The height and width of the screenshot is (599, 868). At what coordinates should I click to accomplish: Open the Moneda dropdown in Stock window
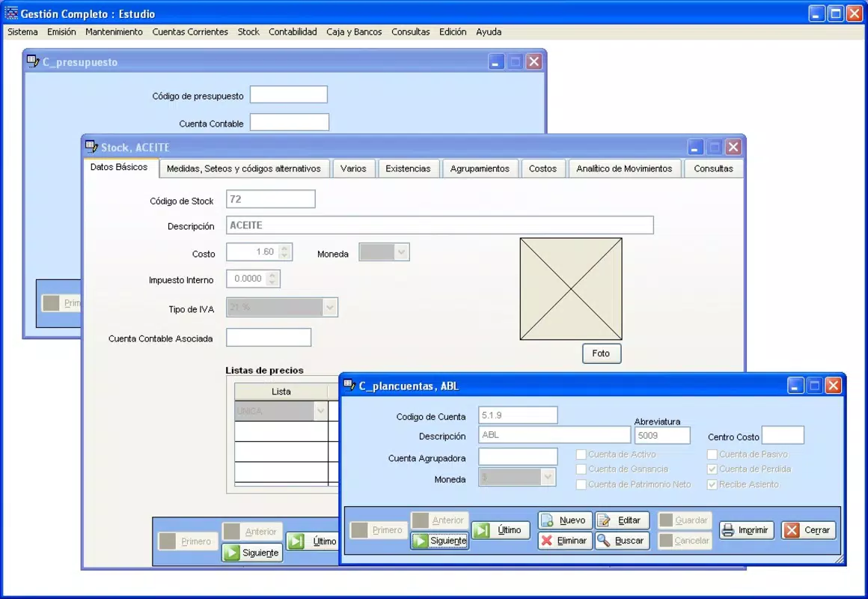click(x=401, y=252)
